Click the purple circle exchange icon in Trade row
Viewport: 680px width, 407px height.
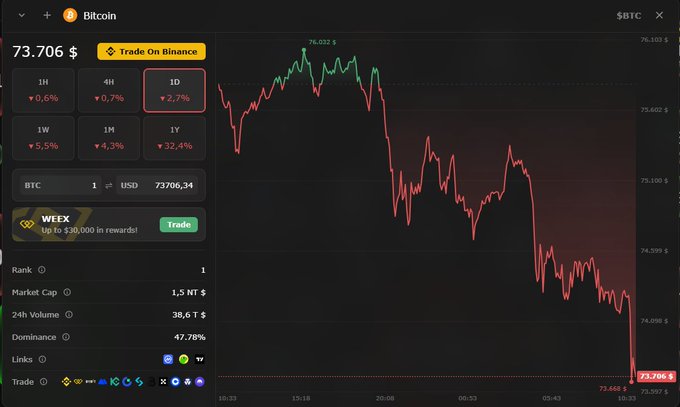199,382
